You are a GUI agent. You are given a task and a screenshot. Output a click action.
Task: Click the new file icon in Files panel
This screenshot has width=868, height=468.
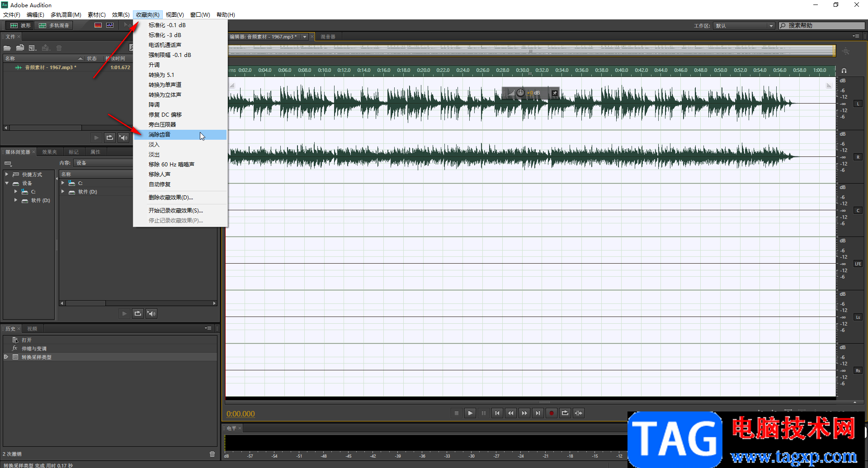(x=32, y=48)
